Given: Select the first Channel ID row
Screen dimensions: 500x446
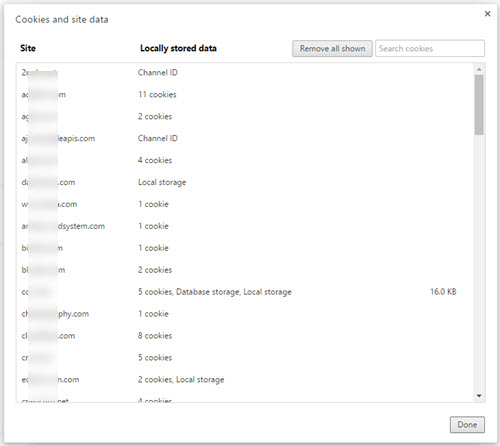Looking at the screenshot, I should tap(245, 73).
